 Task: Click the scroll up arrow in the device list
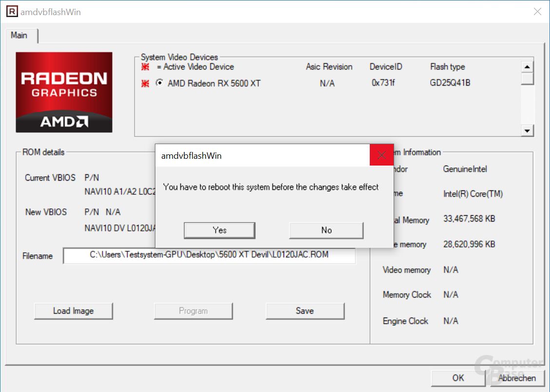pos(527,67)
